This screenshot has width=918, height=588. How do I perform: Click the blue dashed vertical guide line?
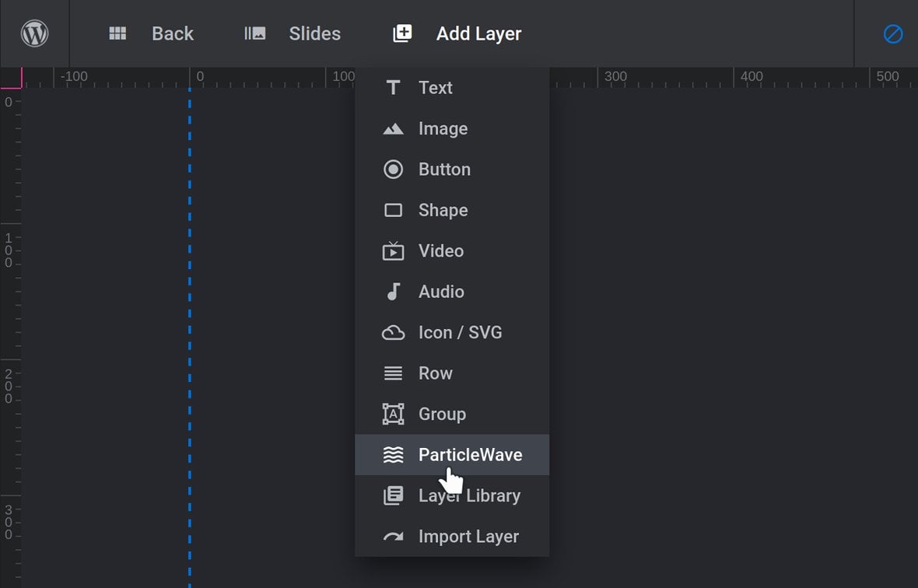tap(190, 338)
